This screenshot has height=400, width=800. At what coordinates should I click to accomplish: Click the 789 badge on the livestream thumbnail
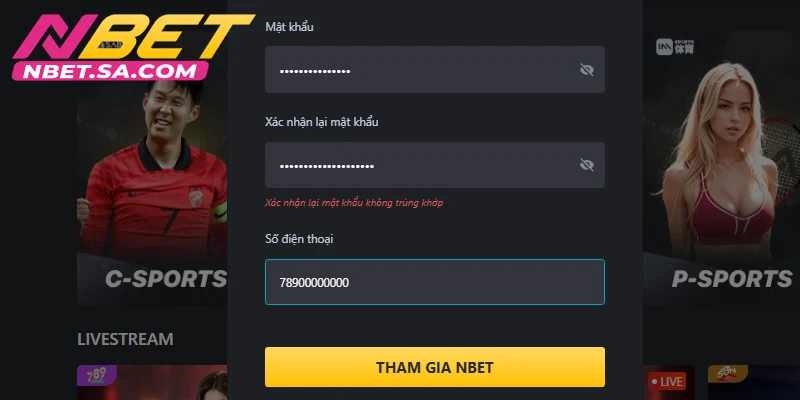(x=96, y=375)
